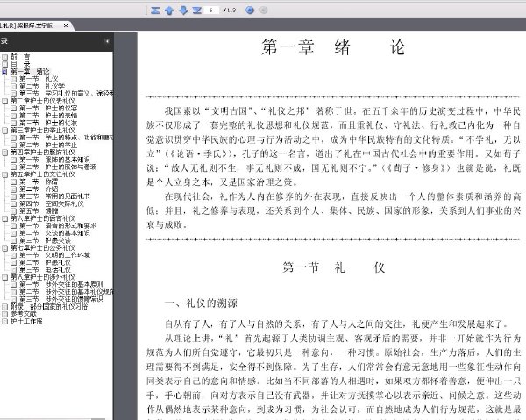This screenshot has width=526, height=420.
Task: Open 第二节 护士的表情 bookmark
Action: pos(48,116)
